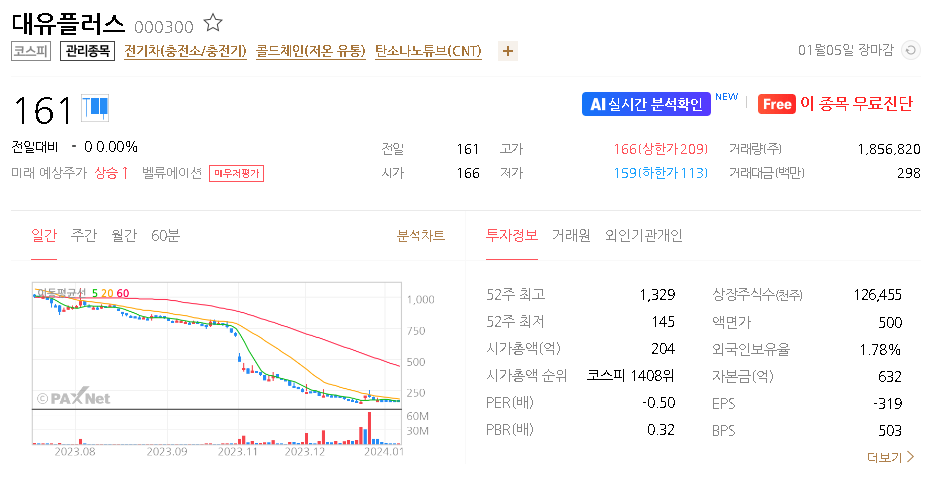Open the 콜드체인(저온 유통) theme link

(x=311, y=51)
